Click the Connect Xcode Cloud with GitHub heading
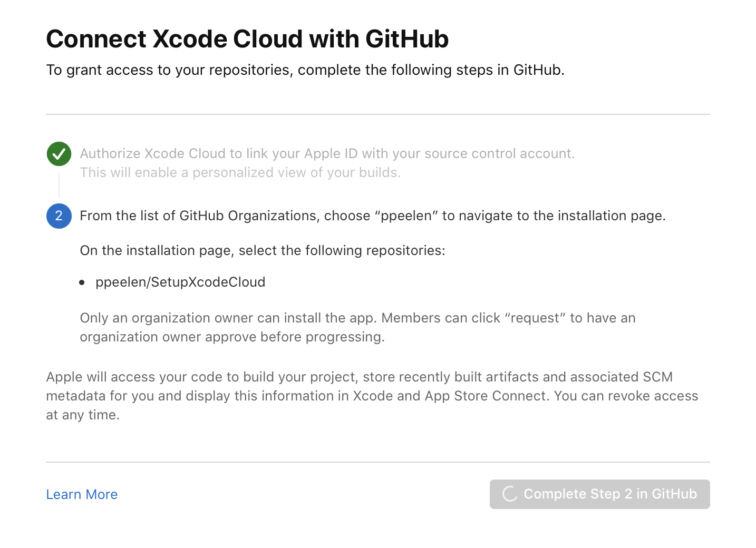The height and width of the screenshot is (548, 756). tap(247, 39)
